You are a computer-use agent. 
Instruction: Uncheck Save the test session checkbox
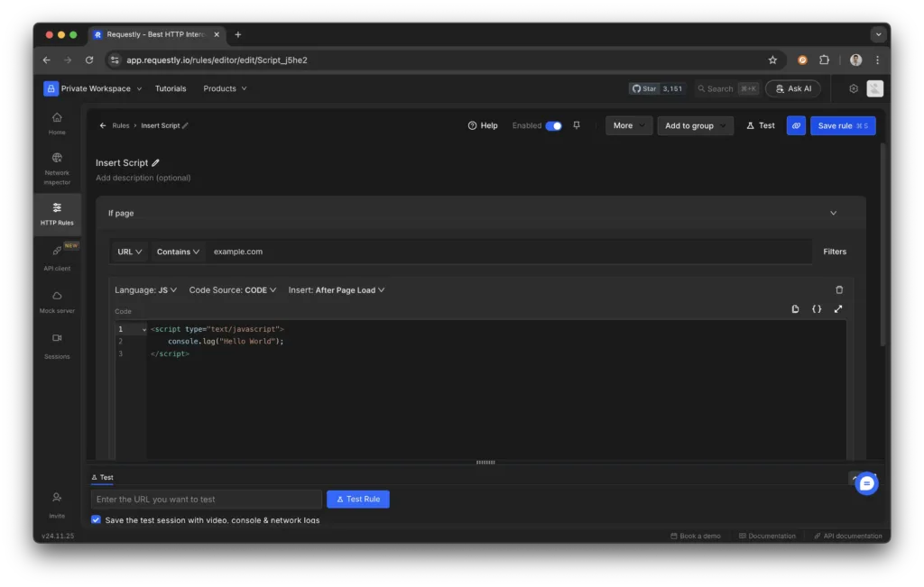point(96,520)
